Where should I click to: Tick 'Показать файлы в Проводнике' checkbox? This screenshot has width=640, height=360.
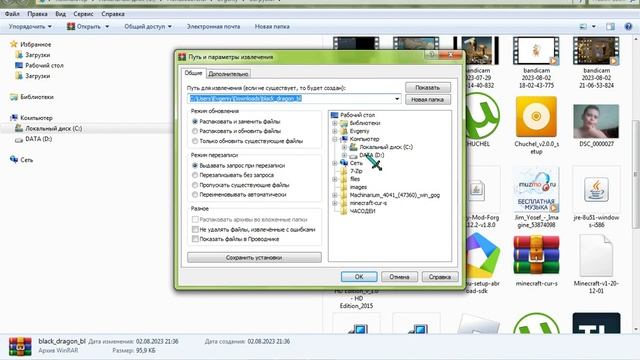(195, 239)
